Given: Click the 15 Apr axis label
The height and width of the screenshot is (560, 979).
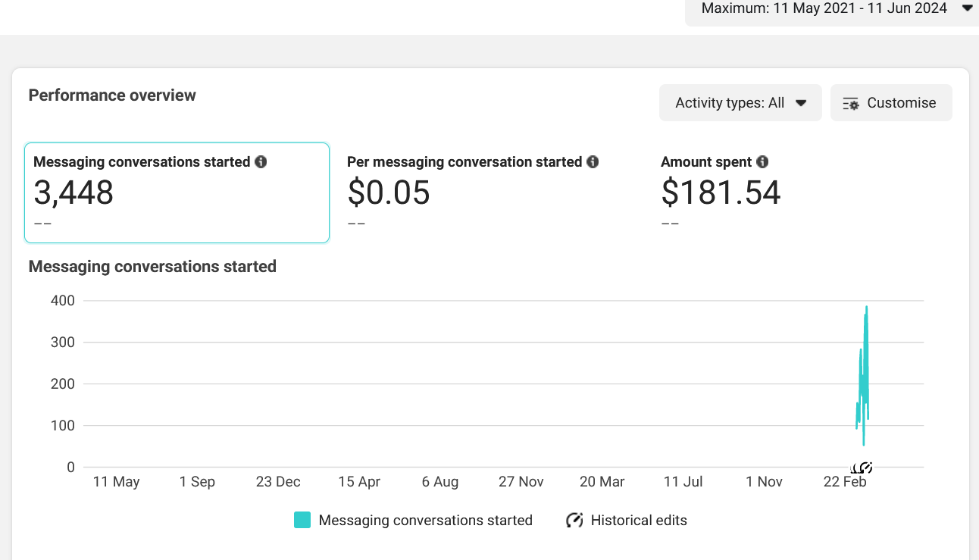Looking at the screenshot, I should tap(359, 482).
